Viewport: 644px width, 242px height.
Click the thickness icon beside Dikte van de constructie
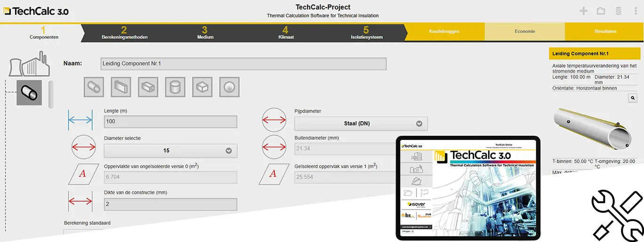click(80, 201)
